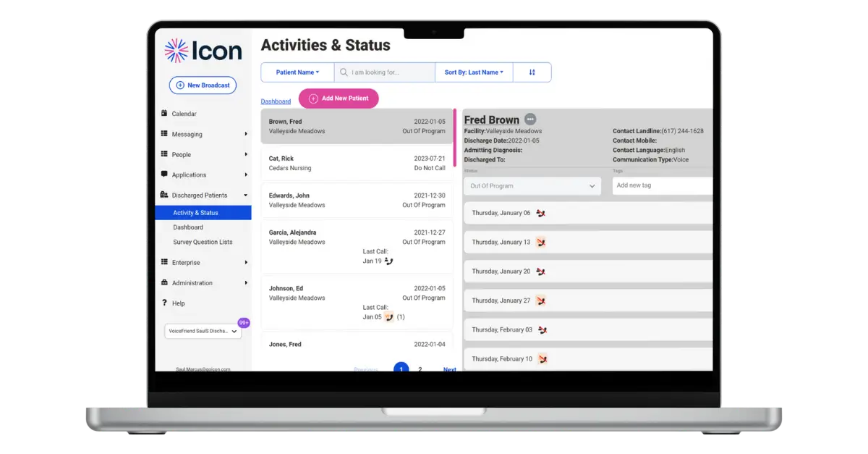
Task: Open Survey Question Lists in sidebar
Action: (x=203, y=242)
